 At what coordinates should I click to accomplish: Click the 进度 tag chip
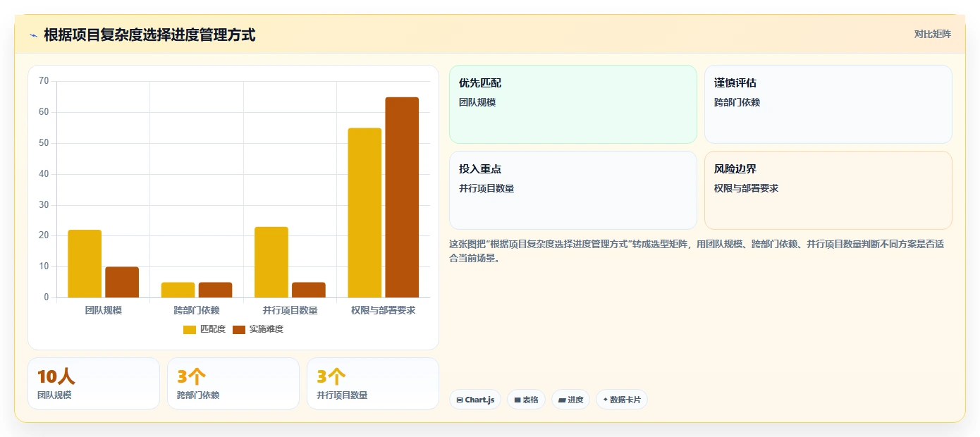pos(571,400)
